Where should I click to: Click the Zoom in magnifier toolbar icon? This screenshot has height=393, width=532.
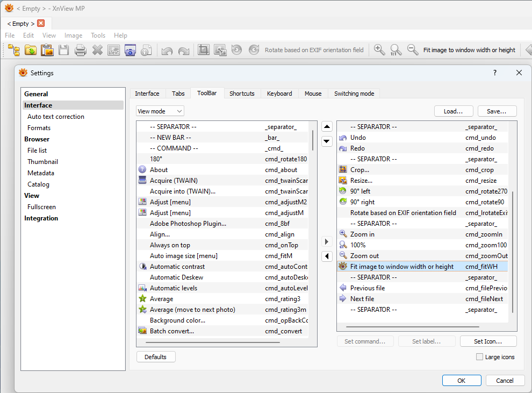tap(379, 50)
